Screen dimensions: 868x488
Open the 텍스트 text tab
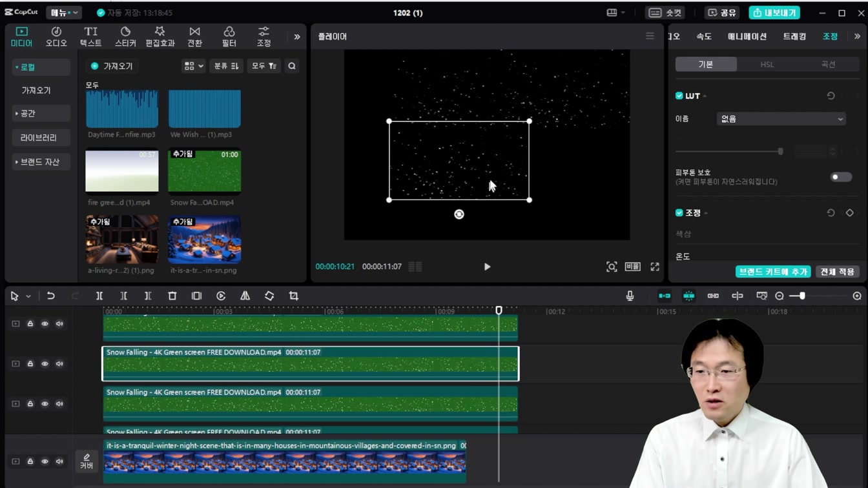coord(90,37)
